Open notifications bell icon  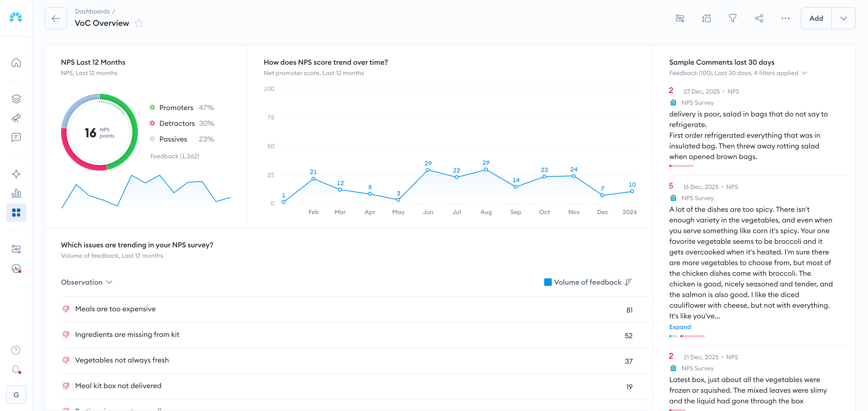pos(16,370)
